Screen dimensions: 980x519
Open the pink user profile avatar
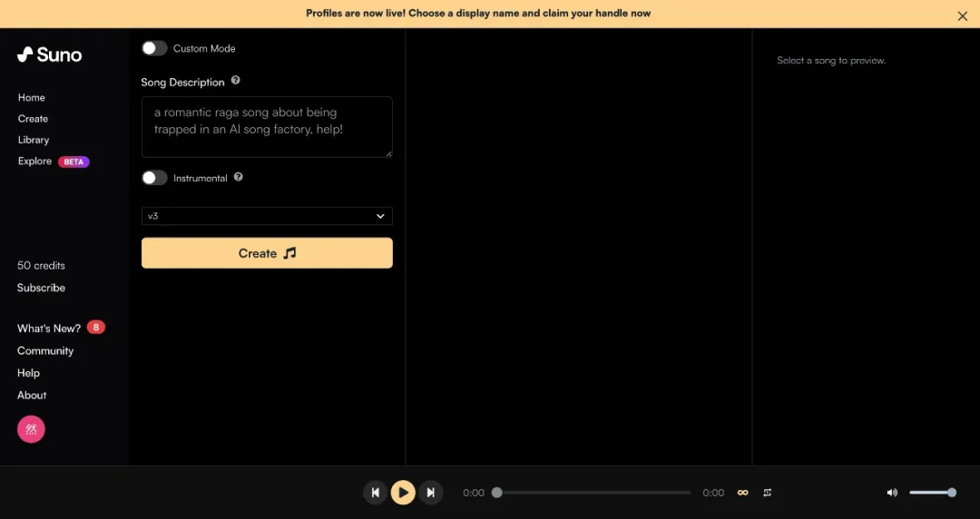click(x=31, y=429)
